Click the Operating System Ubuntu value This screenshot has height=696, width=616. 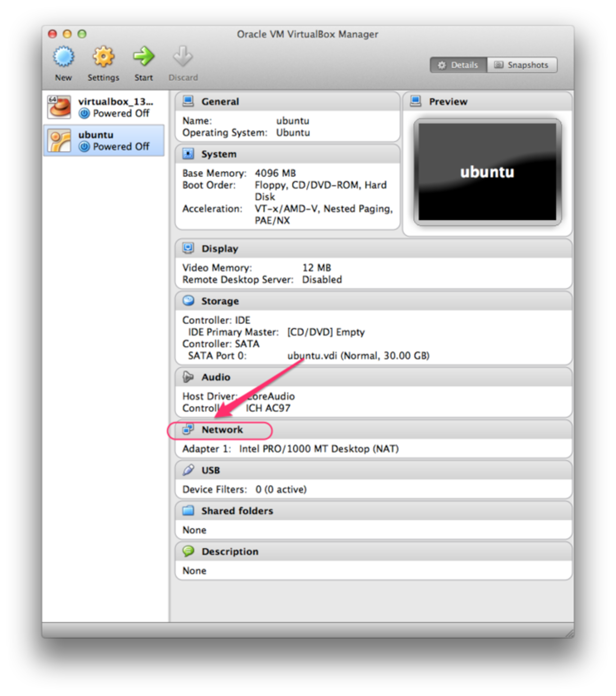tap(293, 133)
